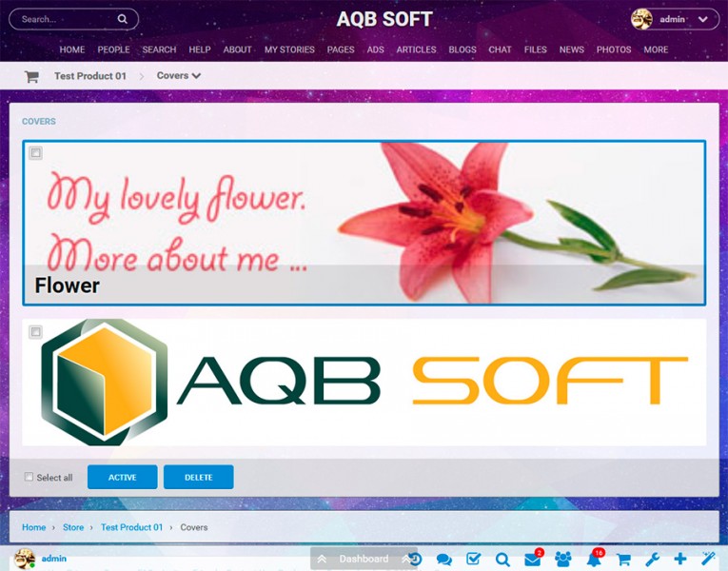The width and height of the screenshot is (728, 571).
Task: Select the Flower cover image
Action: 364,223
